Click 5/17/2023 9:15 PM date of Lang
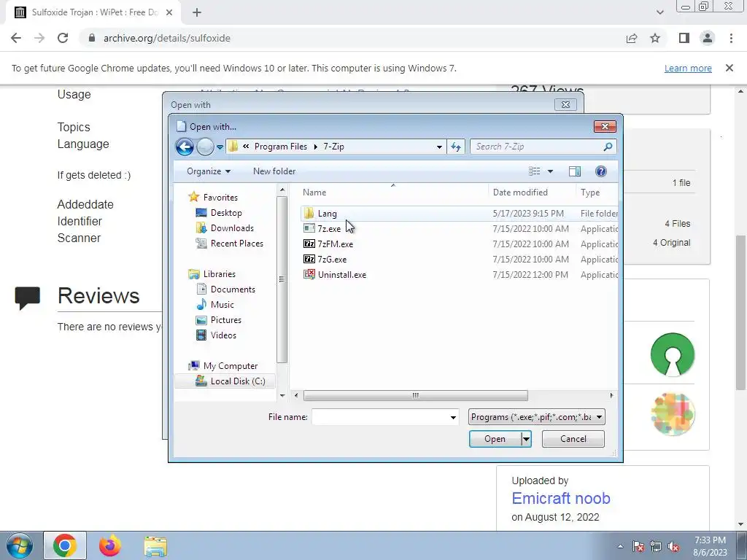This screenshot has width=747, height=560. (x=528, y=214)
